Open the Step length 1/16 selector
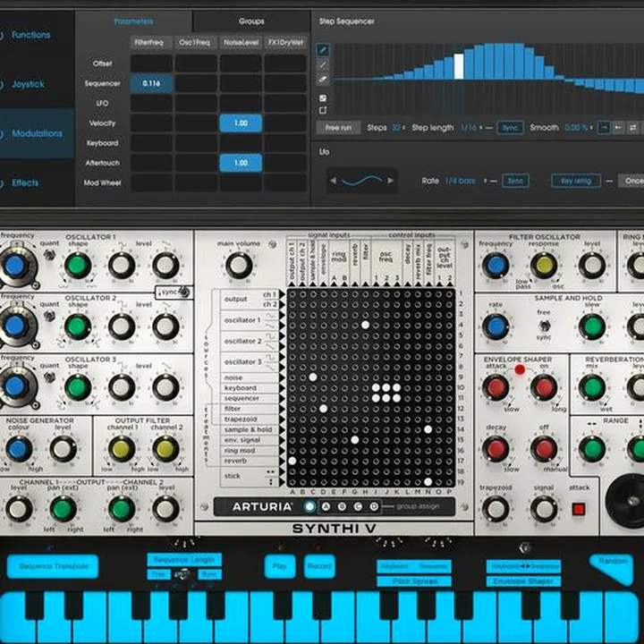 tap(471, 128)
